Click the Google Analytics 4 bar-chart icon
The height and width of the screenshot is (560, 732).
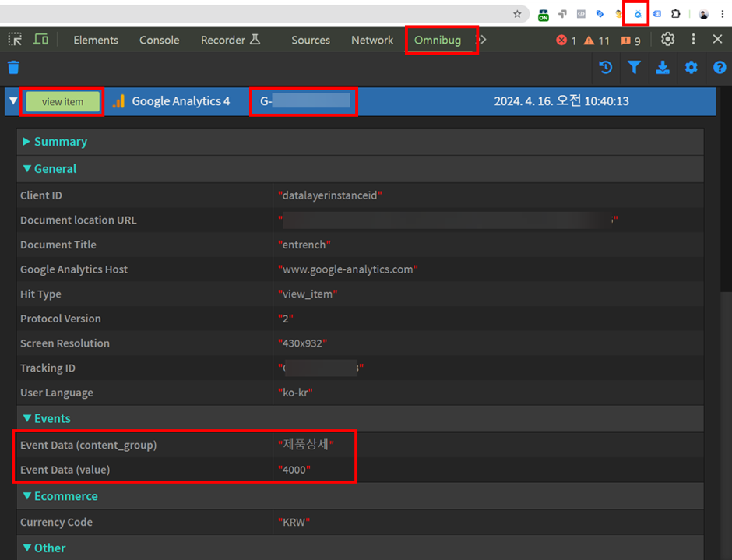[119, 101]
